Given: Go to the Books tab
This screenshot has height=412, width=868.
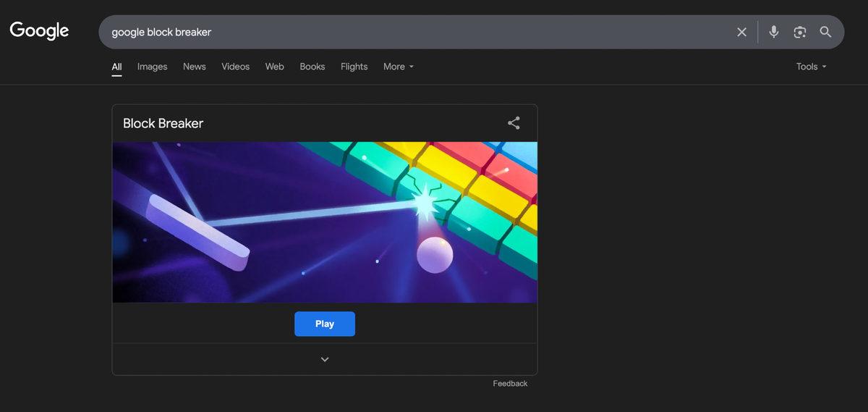Looking at the screenshot, I should tap(312, 67).
